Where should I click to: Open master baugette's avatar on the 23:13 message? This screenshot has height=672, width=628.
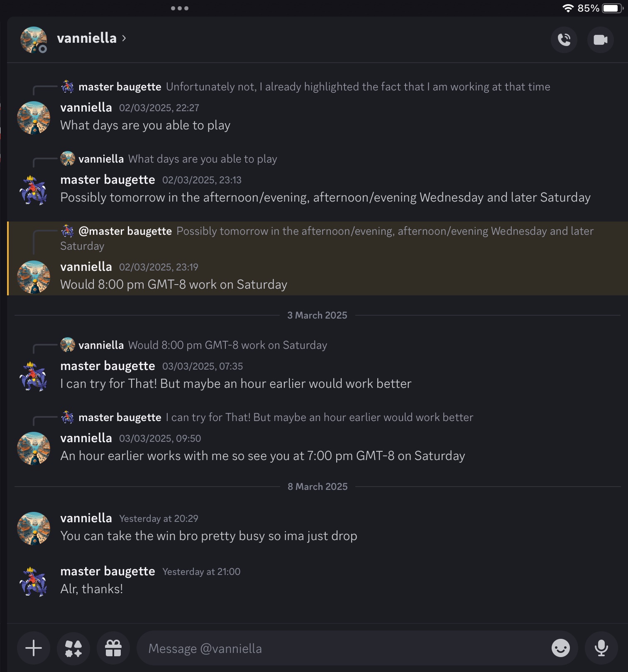coord(33,190)
